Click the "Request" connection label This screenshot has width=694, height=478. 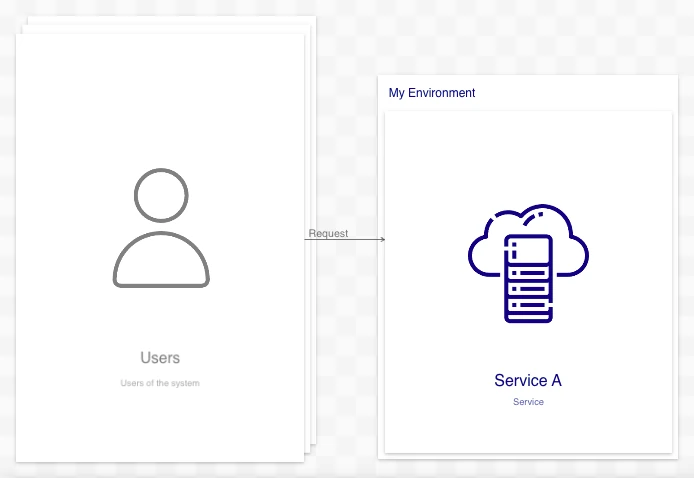tap(328, 233)
